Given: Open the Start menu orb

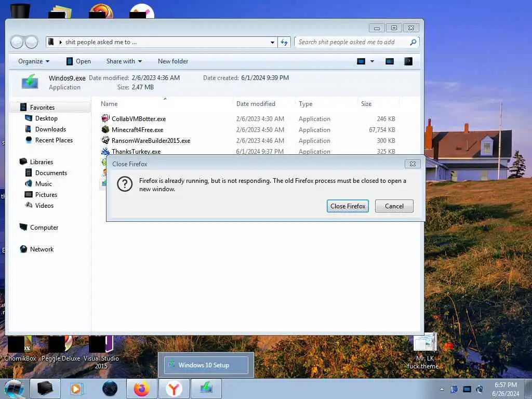Looking at the screenshot, I should coord(14,389).
